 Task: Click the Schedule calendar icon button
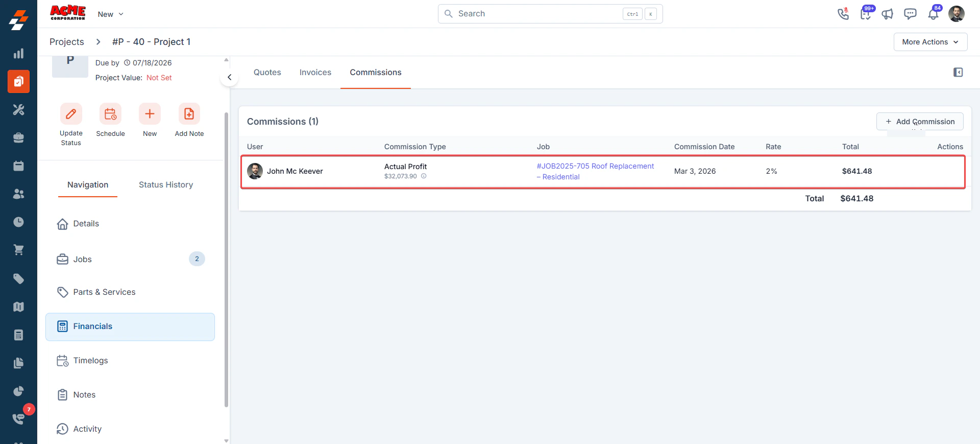[110, 113]
